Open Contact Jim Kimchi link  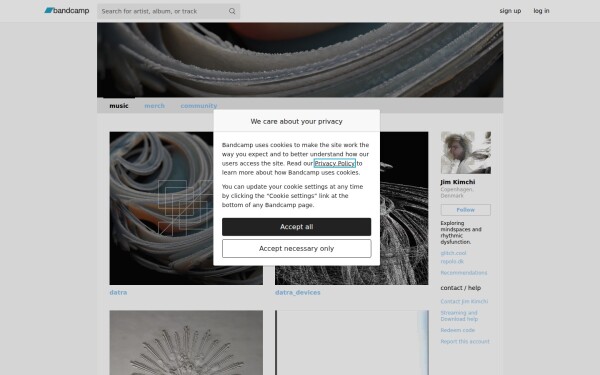tap(464, 302)
